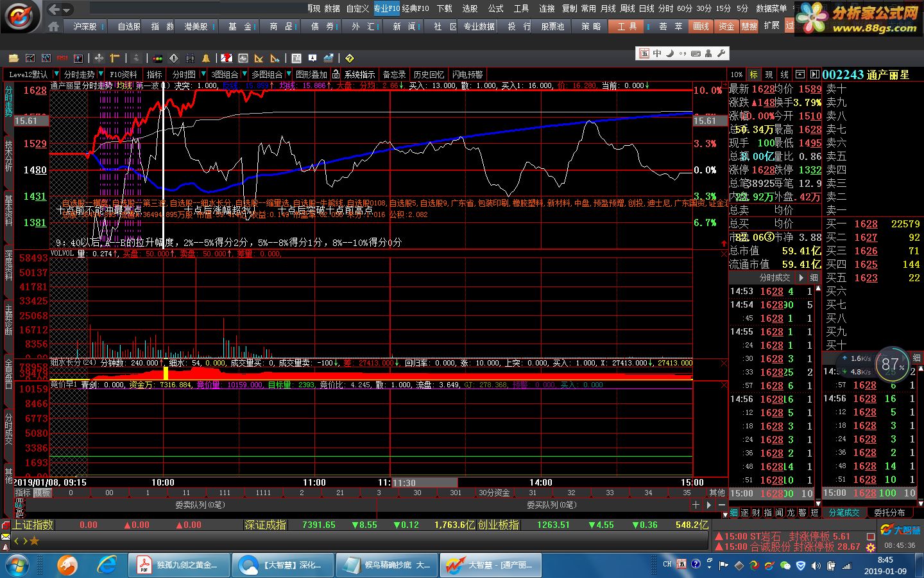Click the gear icon near scrolling news
Image resolution: width=924 pixels, height=578 pixels.
[x=871, y=547]
